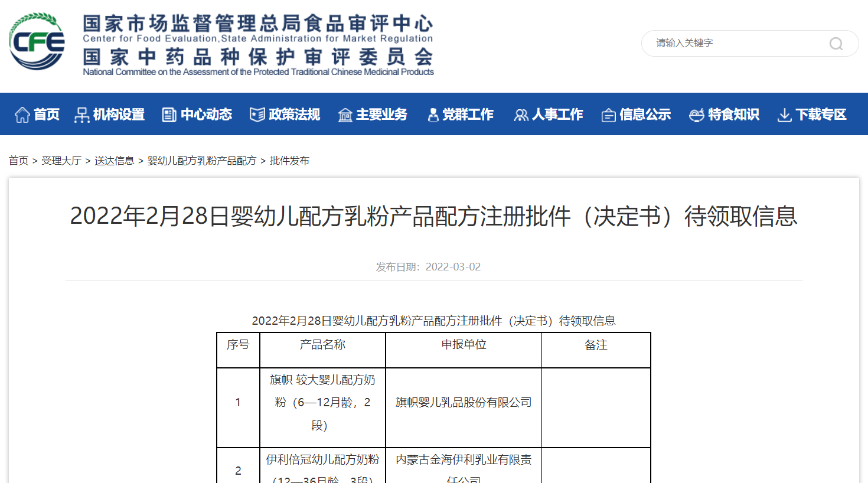This screenshot has height=483, width=868.
Task: Open the 信息公示 navigation menu item
Action: click(x=645, y=114)
